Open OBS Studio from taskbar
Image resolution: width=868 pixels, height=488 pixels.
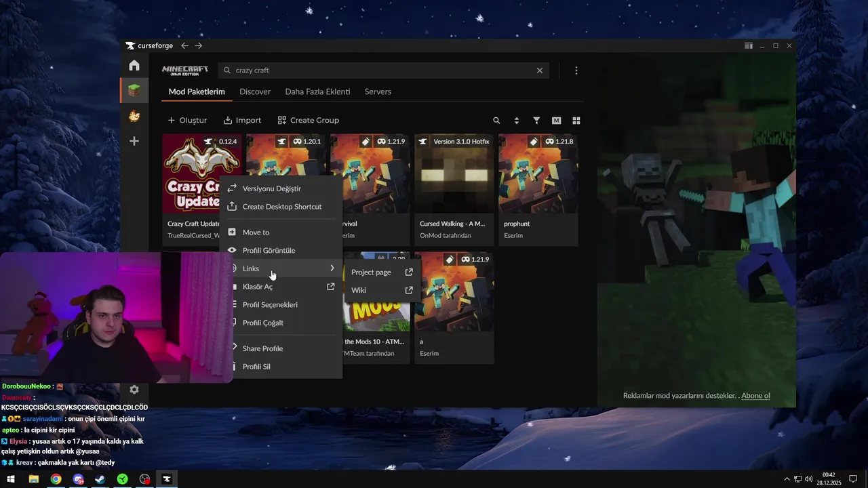pos(144,479)
